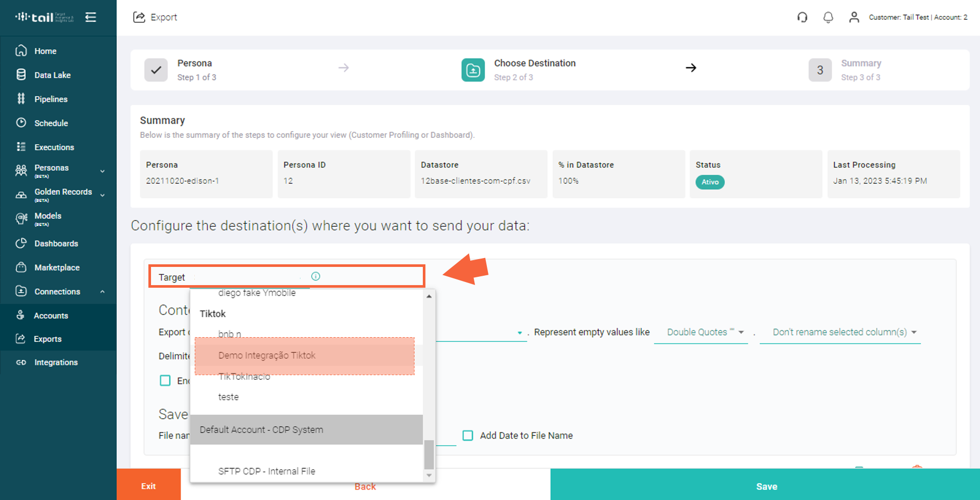
Task: Click the Golden Records icon
Action: coord(21,195)
